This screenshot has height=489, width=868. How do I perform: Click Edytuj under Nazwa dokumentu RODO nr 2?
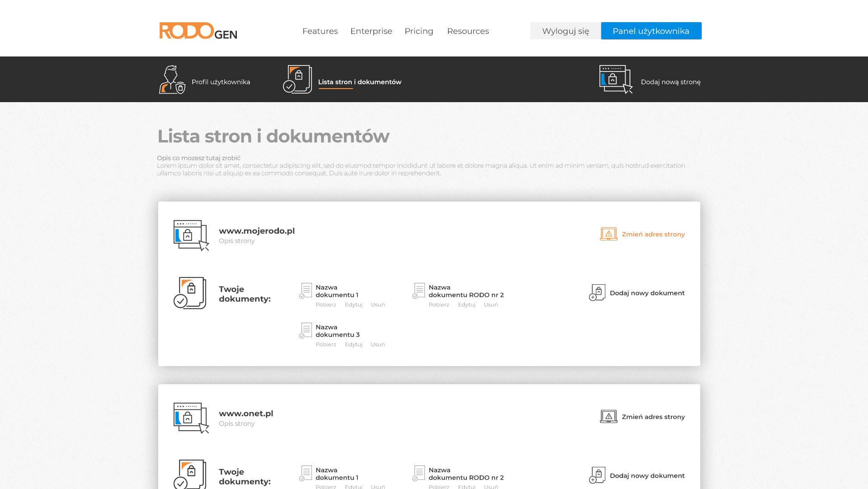(467, 305)
